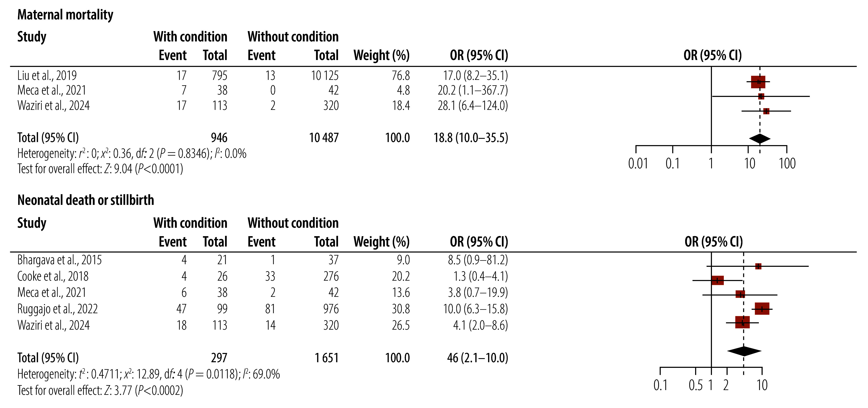The width and height of the screenshot is (868, 408).
Task: Click the weight value 30.8
Action: tap(401, 309)
